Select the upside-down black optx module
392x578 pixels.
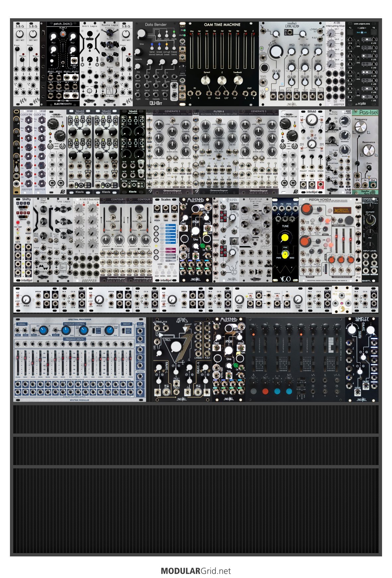click(362, 64)
